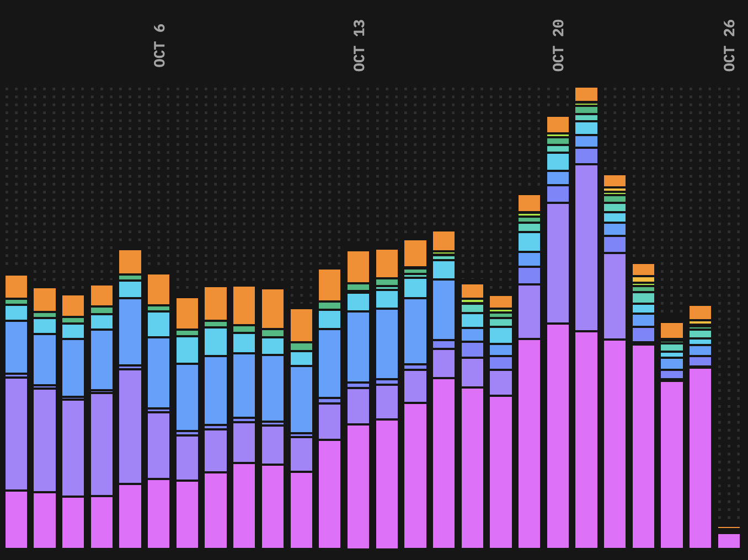Click the purple segment of the leftmost bar
Image resolution: width=748 pixels, height=560 pixels.
(x=17, y=434)
